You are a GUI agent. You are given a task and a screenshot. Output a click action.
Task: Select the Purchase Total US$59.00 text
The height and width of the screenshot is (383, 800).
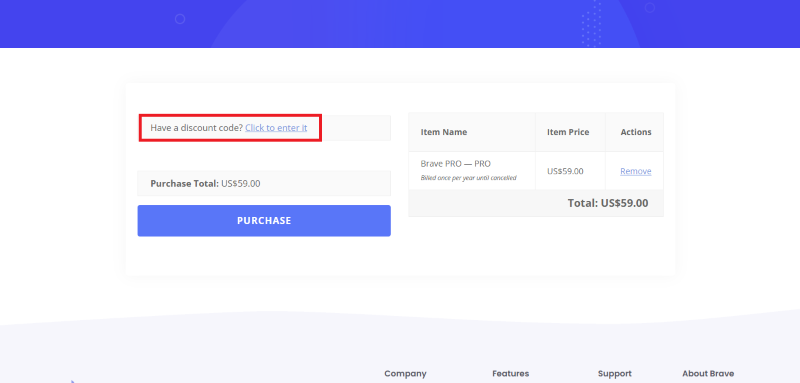coord(205,184)
